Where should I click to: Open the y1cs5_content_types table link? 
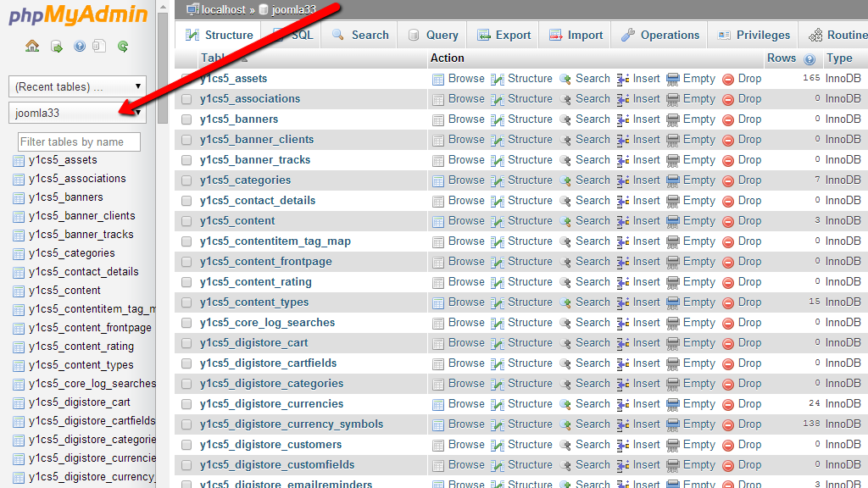click(x=254, y=302)
